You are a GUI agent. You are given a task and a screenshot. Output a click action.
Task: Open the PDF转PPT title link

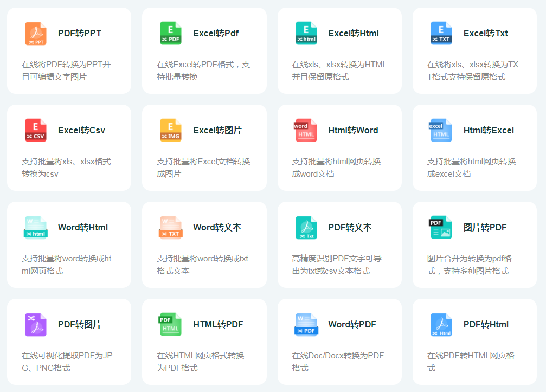tap(80, 34)
